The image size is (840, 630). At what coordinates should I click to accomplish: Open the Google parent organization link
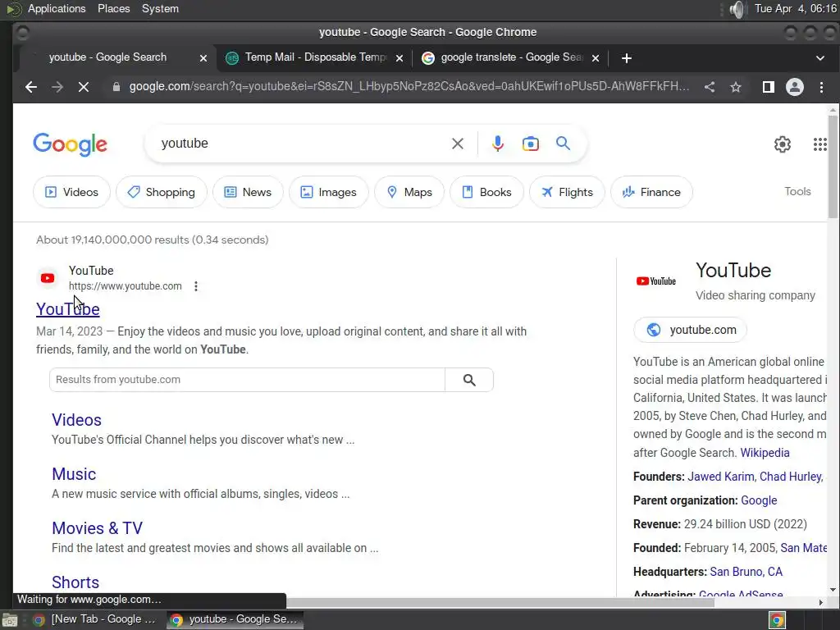(759, 500)
